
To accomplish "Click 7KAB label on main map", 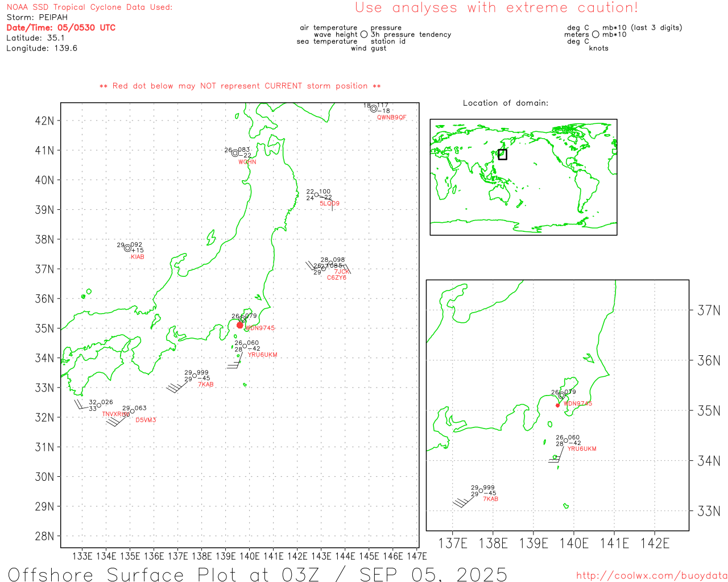I will tap(206, 385).
